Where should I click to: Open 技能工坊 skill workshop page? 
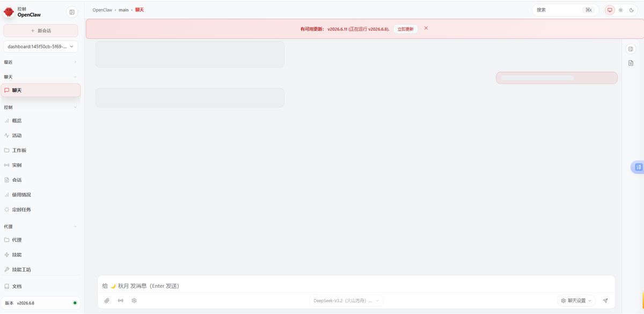(41, 270)
